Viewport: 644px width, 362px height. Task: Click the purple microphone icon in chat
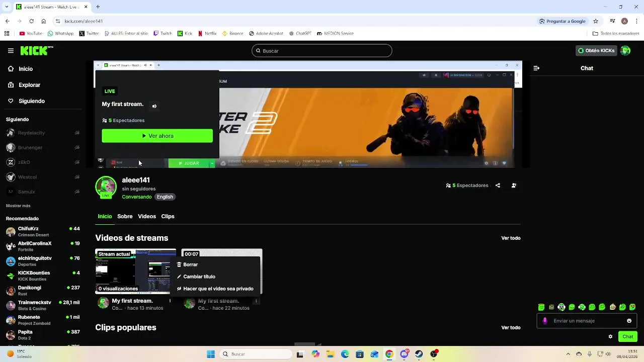tap(545, 321)
